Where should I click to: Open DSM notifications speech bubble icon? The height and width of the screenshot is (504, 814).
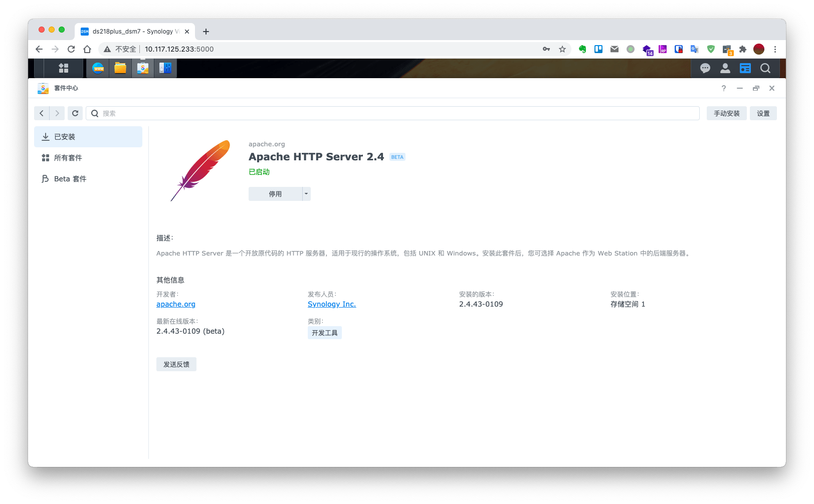pyautogui.click(x=705, y=68)
